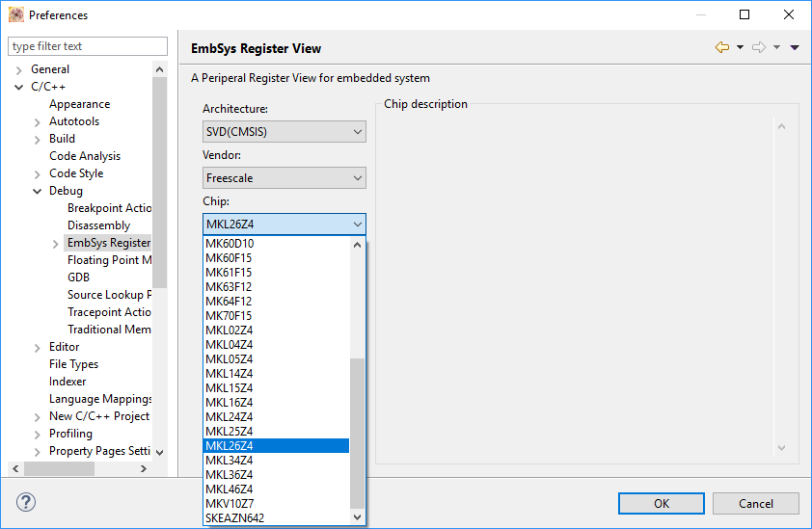Select MKL25Z4 from the chip list
The height and width of the screenshot is (529, 812).
click(230, 432)
